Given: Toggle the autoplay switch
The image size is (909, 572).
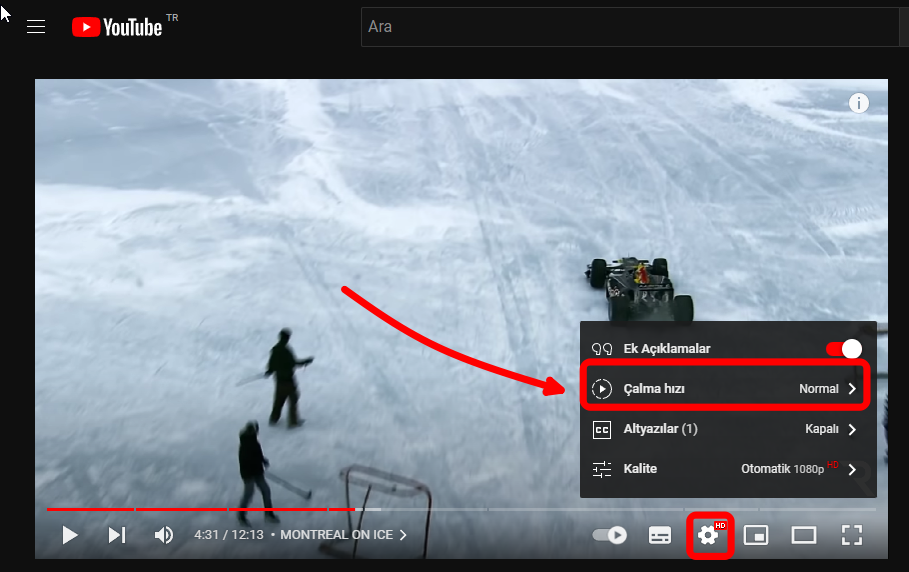Looking at the screenshot, I should 609,535.
